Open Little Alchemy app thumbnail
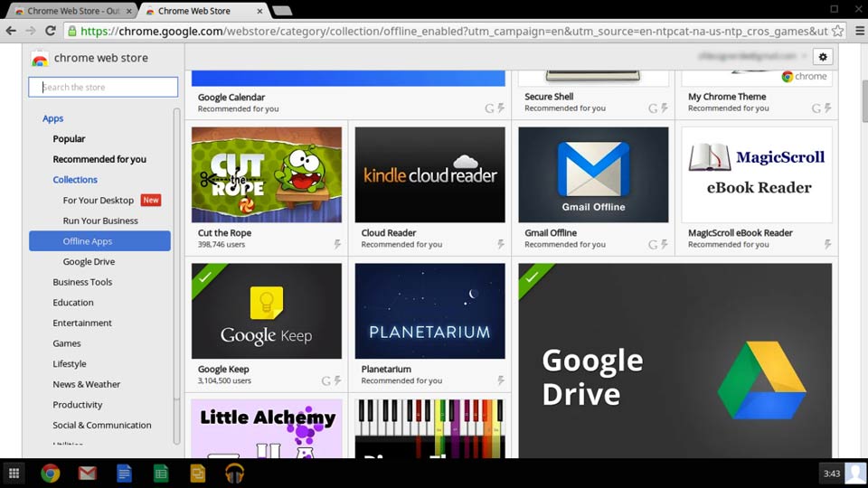The width and height of the screenshot is (868, 488). tap(266, 428)
